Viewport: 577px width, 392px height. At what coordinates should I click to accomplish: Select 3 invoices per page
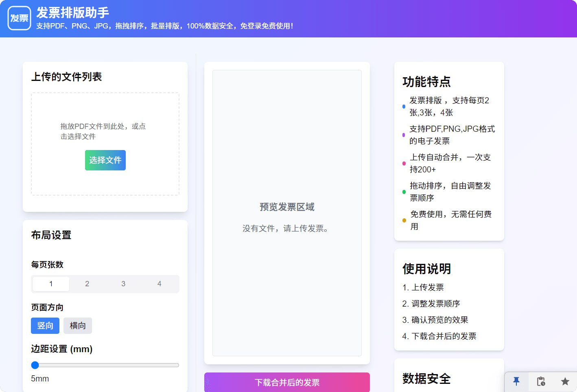123,284
